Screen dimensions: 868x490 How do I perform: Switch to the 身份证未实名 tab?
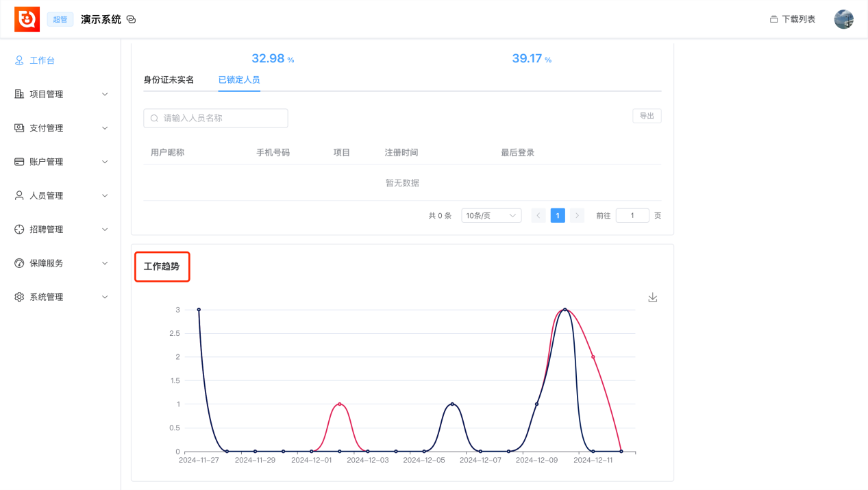(x=169, y=79)
